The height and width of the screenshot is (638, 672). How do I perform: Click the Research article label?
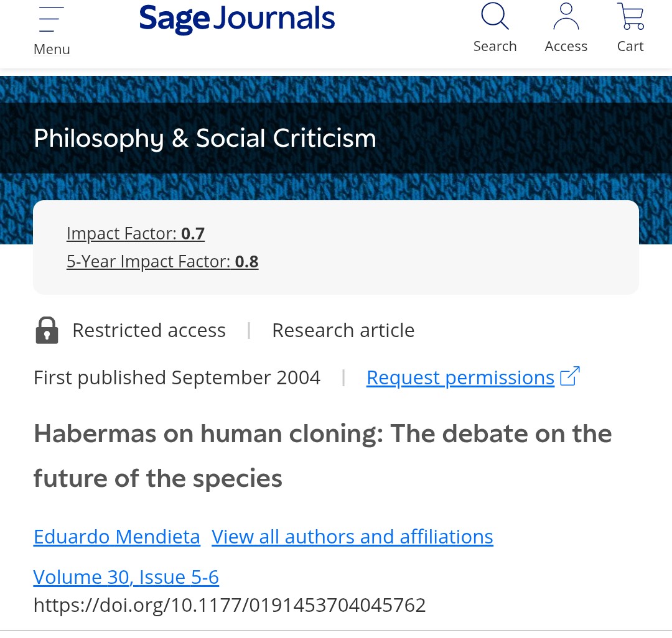click(x=343, y=330)
